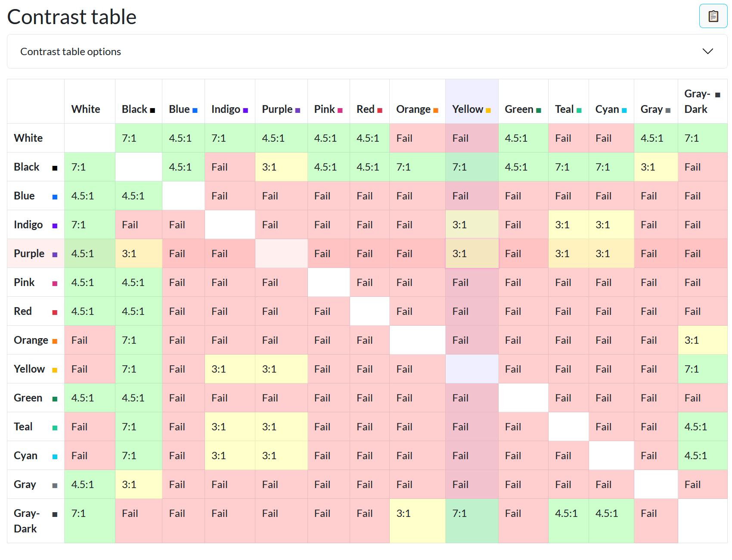The width and height of the screenshot is (732, 560).
Task: Click the Gray-Dark row, White column 7:1 cell
Action: tap(90, 521)
